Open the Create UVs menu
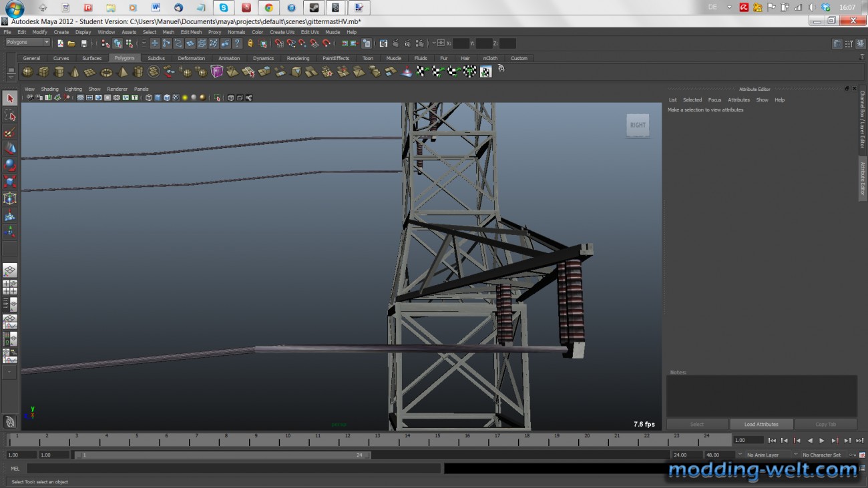 (x=282, y=32)
